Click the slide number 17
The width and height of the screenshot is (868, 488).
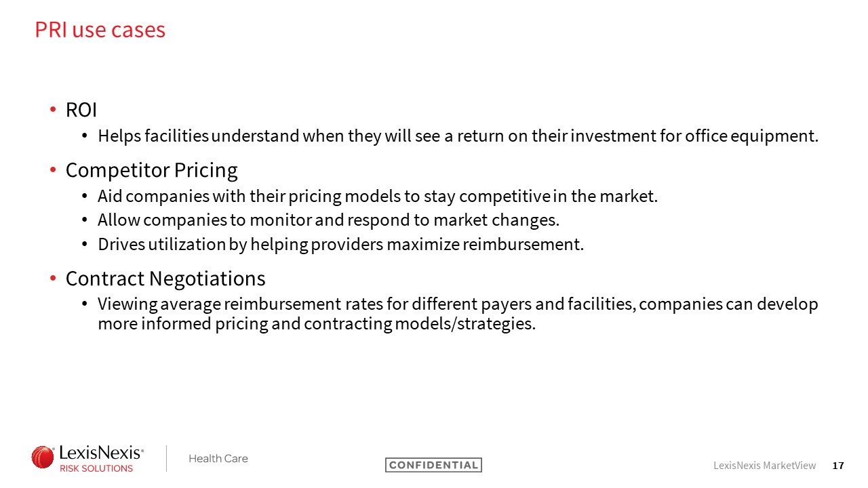pyautogui.click(x=838, y=466)
